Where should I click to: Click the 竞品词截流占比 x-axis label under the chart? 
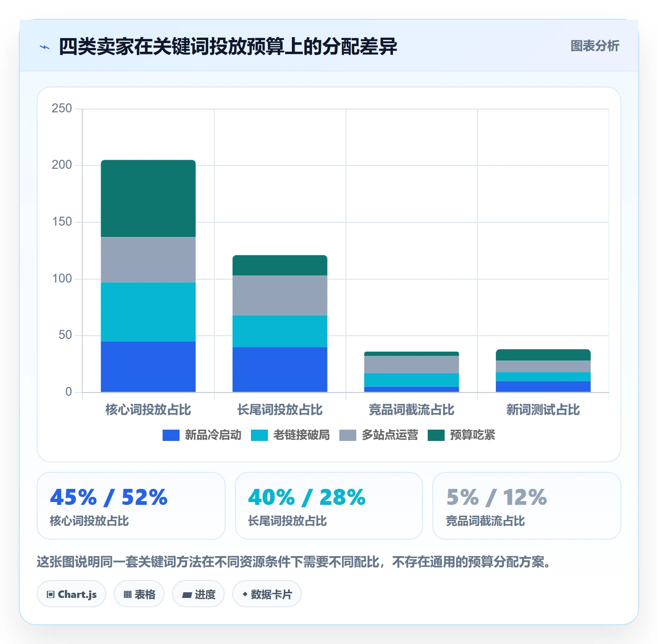tap(412, 410)
